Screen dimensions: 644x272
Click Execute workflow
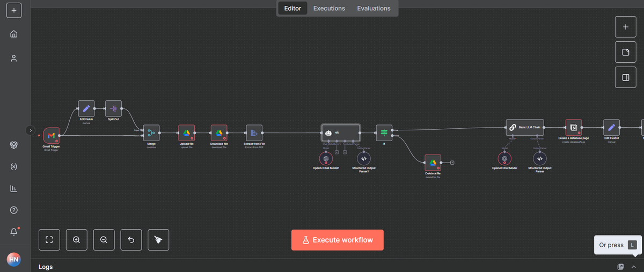(x=338, y=240)
